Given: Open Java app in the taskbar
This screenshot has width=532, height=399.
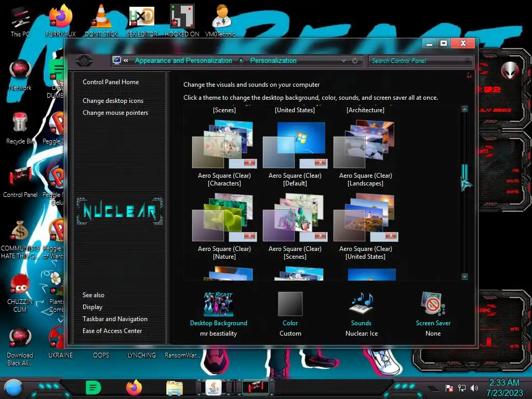Looking at the screenshot, I should [x=214, y=388].
